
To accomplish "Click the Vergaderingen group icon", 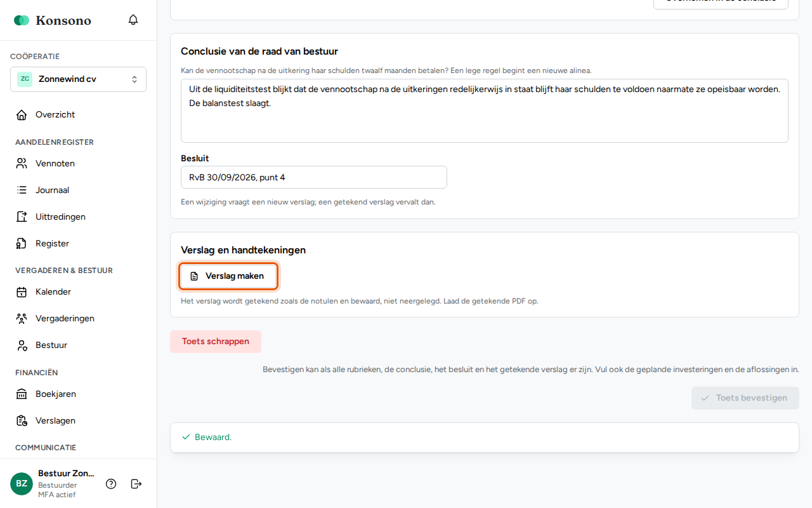I will [22, 319].
